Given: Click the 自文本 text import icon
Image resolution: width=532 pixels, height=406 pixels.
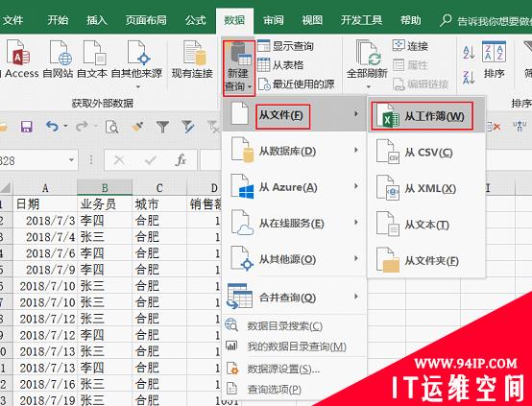Looking at the screenshot, I should (x=92, y=59).
